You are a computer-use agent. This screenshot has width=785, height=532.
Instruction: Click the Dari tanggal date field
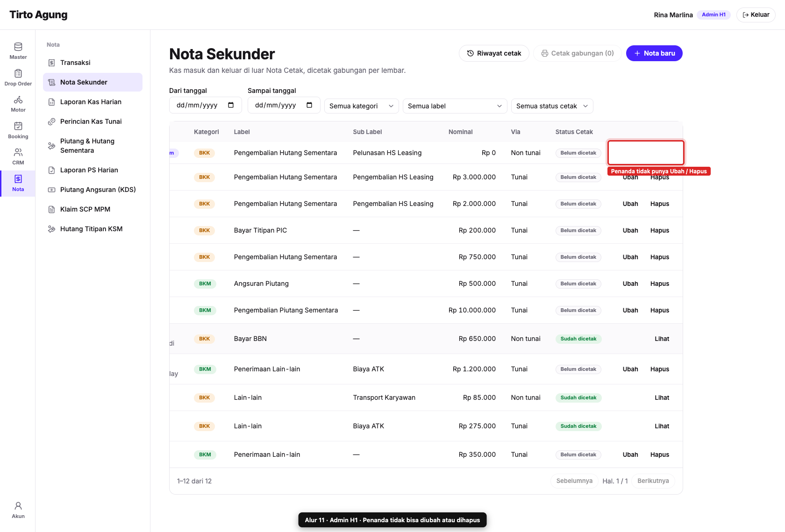[x=206, y=105]
